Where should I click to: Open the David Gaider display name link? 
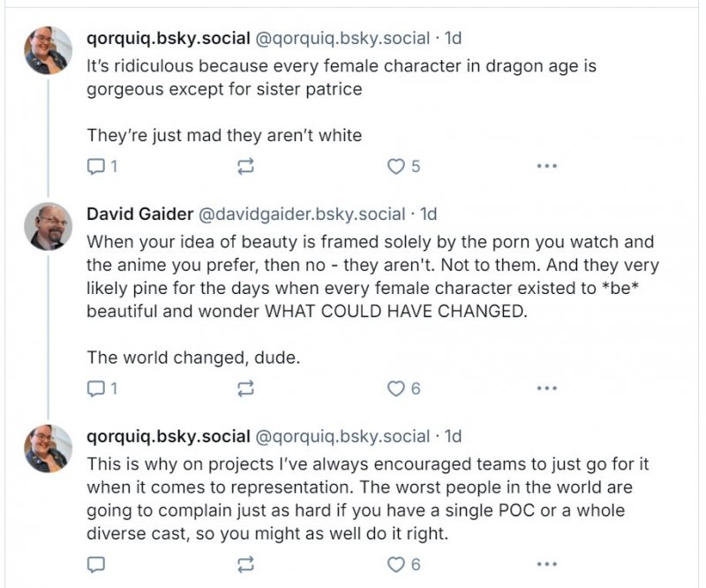coord(139,215)
